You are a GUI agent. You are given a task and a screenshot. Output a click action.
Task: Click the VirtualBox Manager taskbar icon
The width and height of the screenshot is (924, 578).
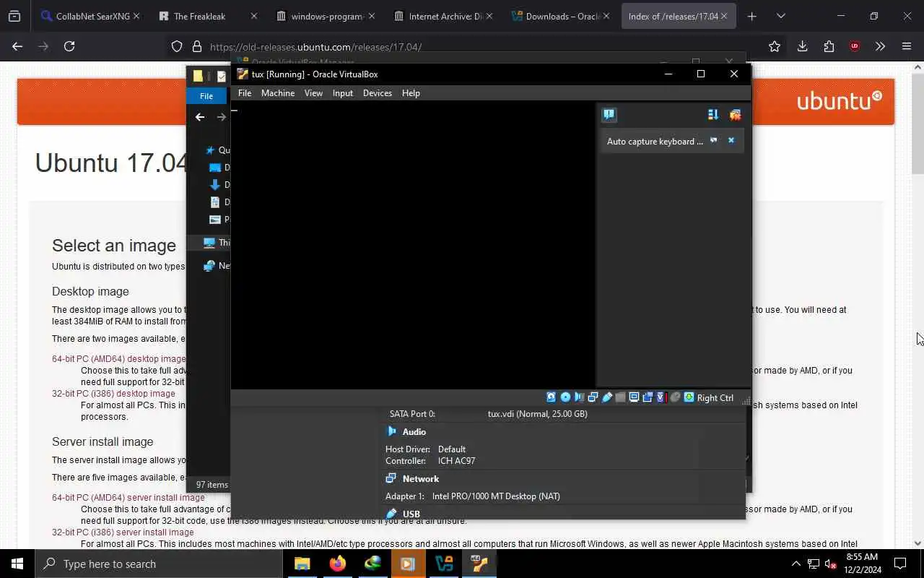[444, 564]
